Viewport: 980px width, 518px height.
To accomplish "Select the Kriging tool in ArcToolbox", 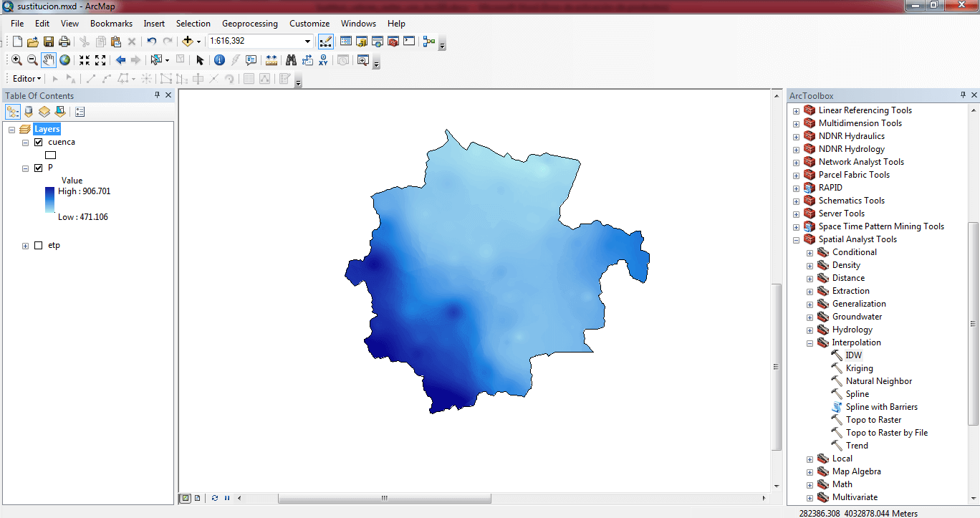I will [x=859, y=368].
